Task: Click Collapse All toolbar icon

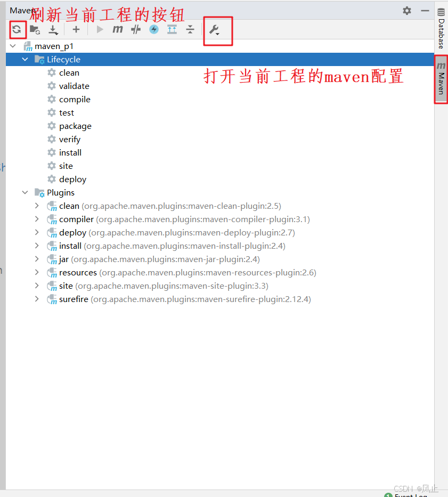Action: tap(190, 29)
